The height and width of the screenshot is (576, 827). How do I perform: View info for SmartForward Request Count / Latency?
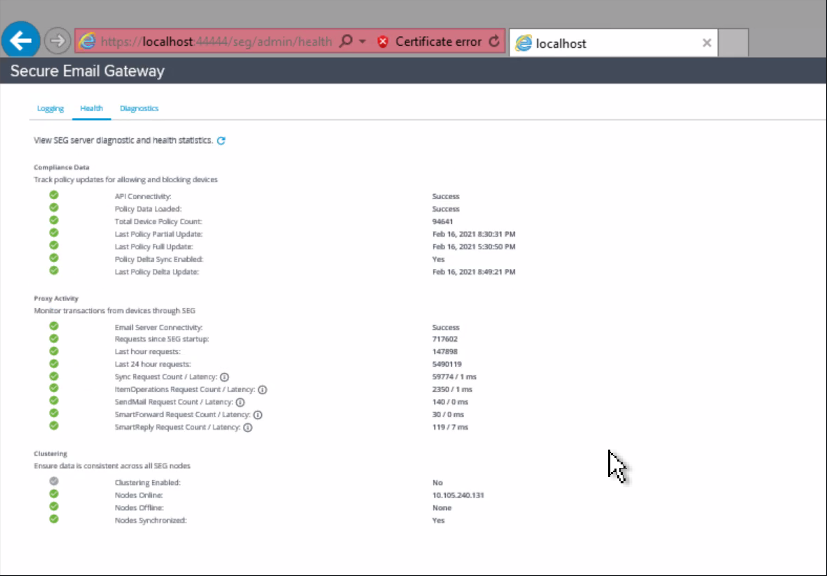[259, 415]
